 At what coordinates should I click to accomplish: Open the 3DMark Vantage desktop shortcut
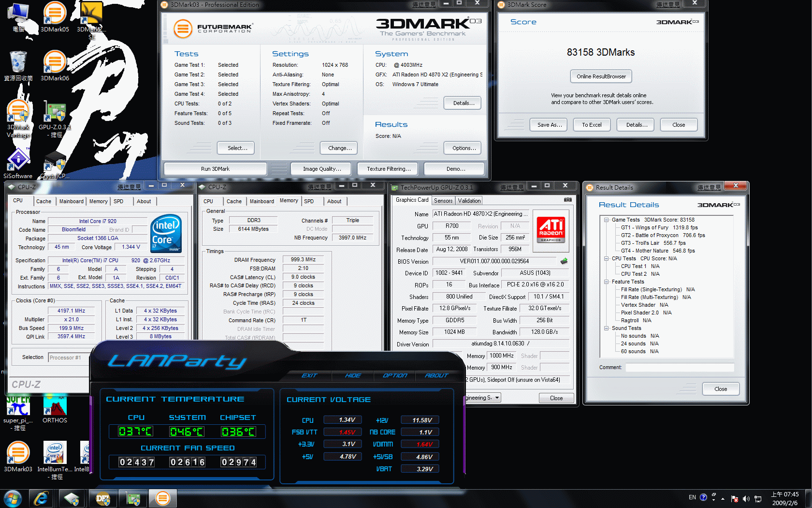point(18,119)
